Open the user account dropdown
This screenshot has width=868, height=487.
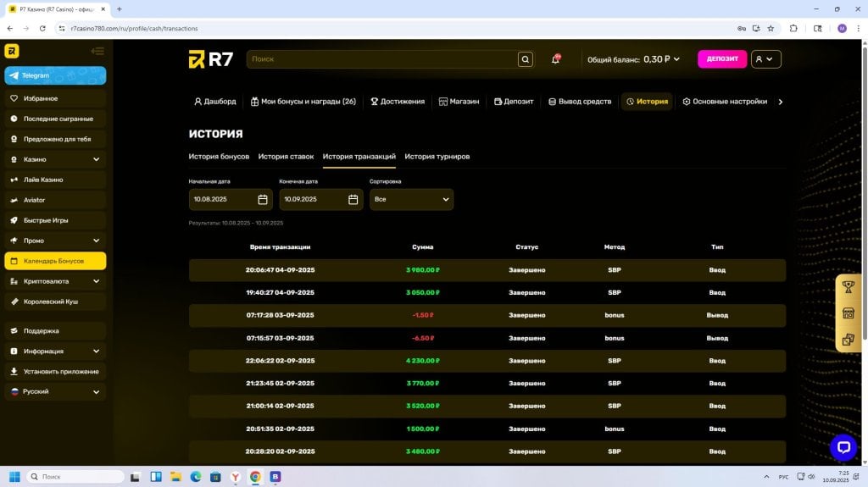[x=765, y=59]
